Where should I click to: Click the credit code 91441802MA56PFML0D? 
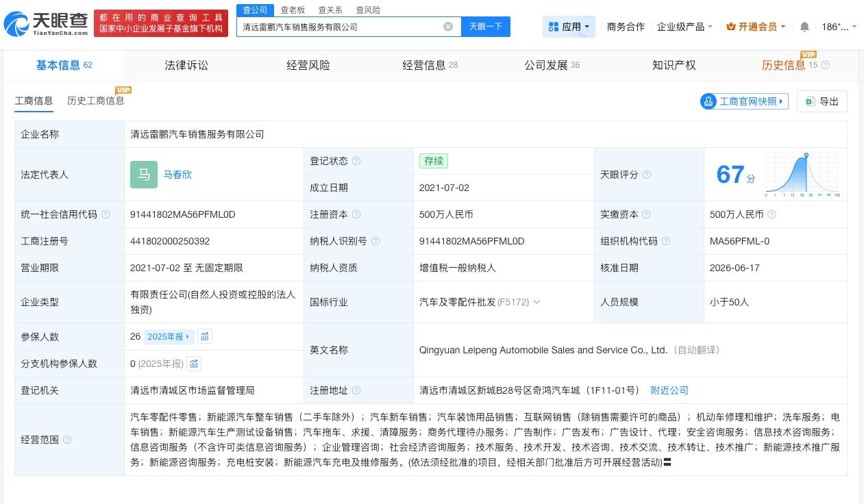(183, 214)
